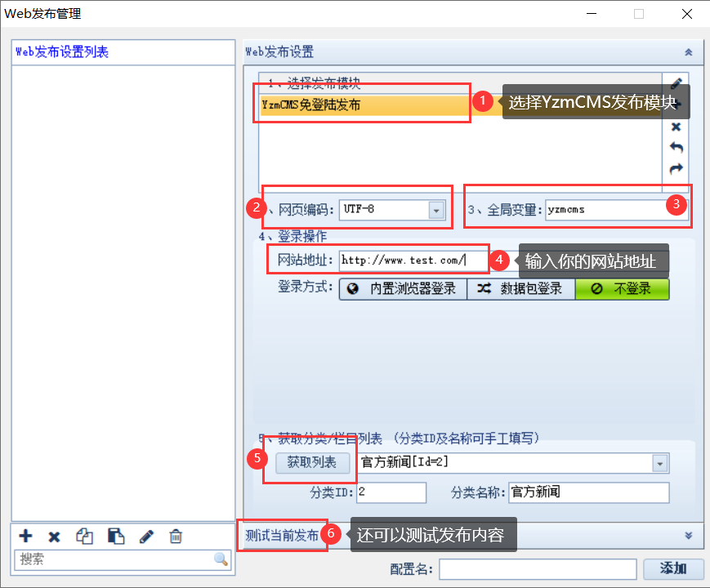Select 内置浏览器登录 login mode
710x588 pixels.
click(x=403, y=289)
